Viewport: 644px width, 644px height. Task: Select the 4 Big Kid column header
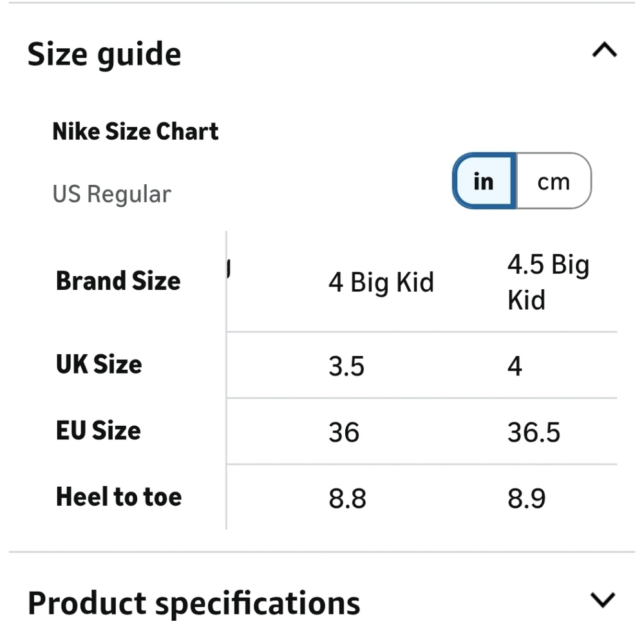[381, 282]
